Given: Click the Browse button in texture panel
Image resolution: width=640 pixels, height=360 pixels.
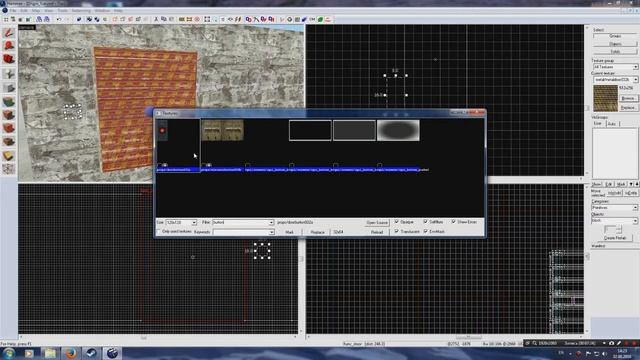Looking at the screenshot, I should [628, 98].
